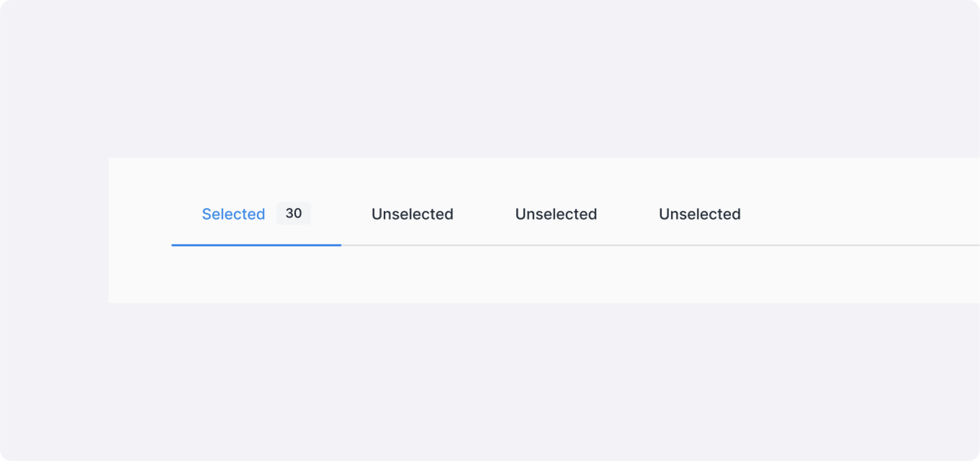Open the rightmost tab in the tab bar
980x461 pixels.
[x=699, y=214]
